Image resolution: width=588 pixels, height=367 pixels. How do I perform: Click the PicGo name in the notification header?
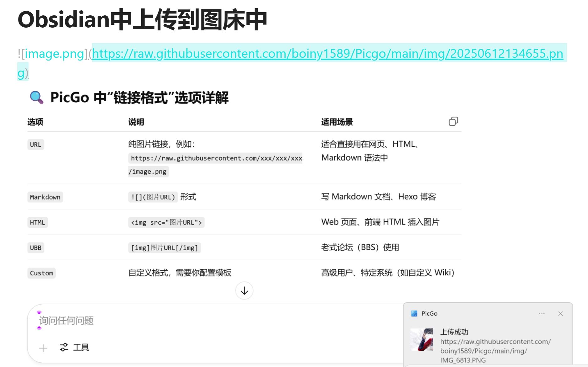pos(429,314)
